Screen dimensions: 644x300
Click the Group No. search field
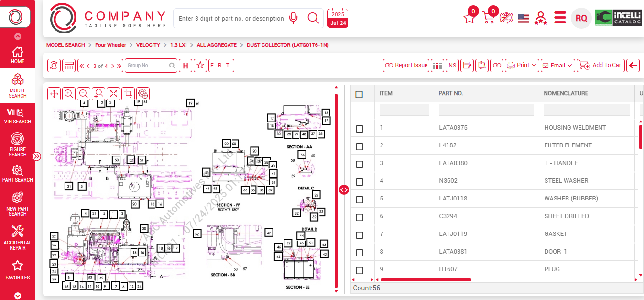coord(147,66)
